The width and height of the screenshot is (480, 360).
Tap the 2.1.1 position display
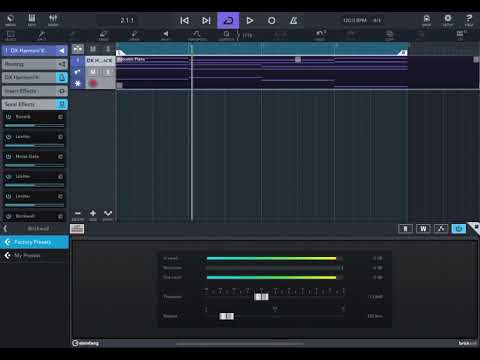pyautogui.click(x=127, y=21)
